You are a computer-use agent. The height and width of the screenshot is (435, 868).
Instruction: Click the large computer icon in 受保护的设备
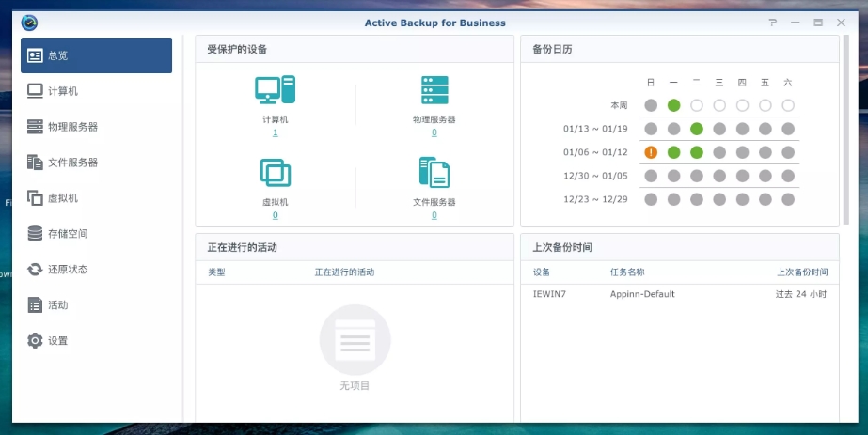(276, 89)
